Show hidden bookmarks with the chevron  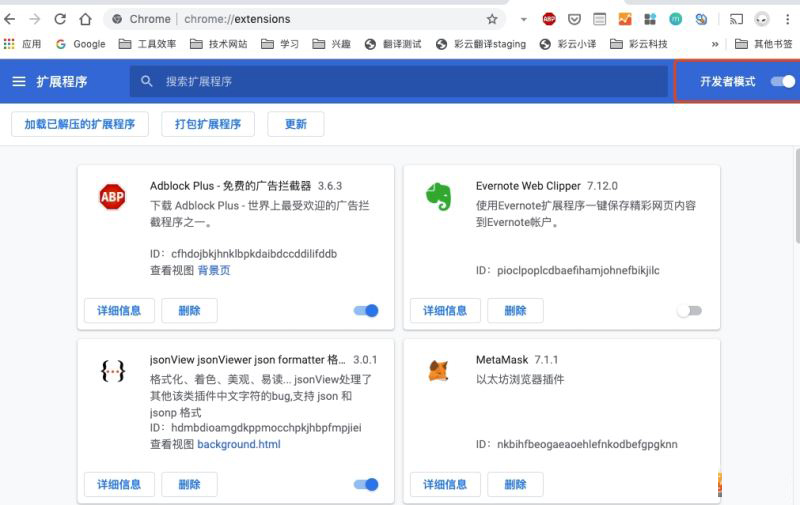pyautogui.click(x=715, y=44)
